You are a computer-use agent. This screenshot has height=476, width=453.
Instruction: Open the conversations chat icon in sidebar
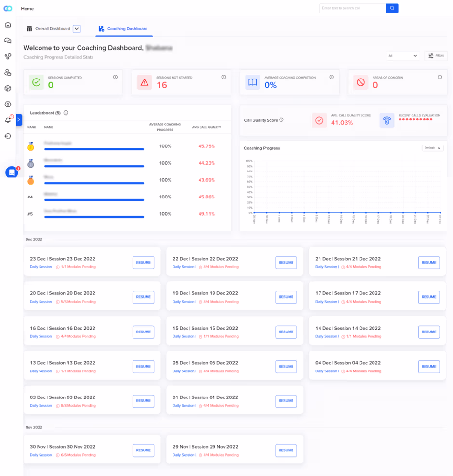[8, 40]
